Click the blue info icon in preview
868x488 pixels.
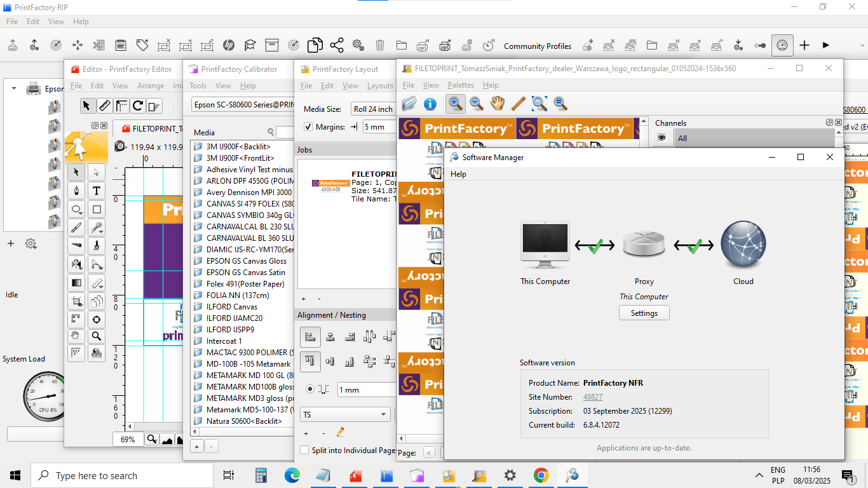click(430, 104)
